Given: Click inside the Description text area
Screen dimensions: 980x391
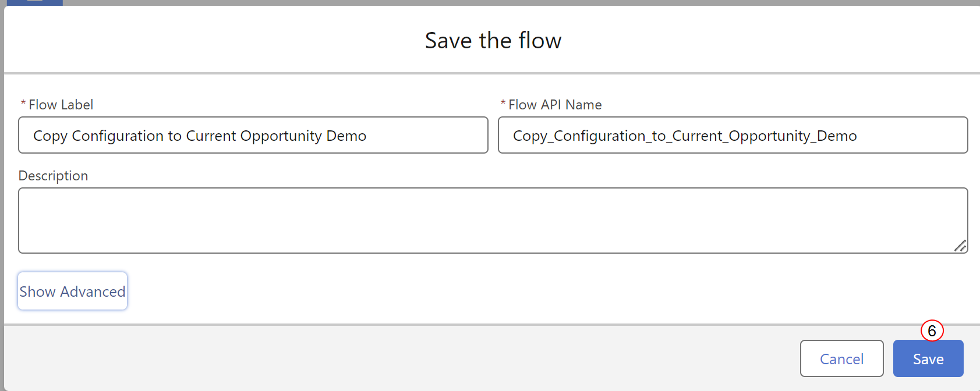Looking at the screenshot, I should coord(493,221).
